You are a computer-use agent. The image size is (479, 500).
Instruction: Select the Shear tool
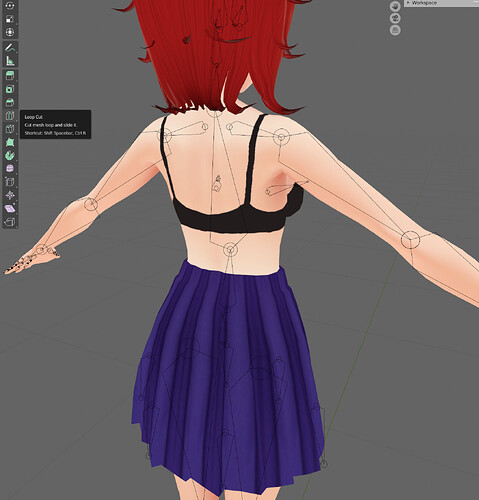pos(10,209)
